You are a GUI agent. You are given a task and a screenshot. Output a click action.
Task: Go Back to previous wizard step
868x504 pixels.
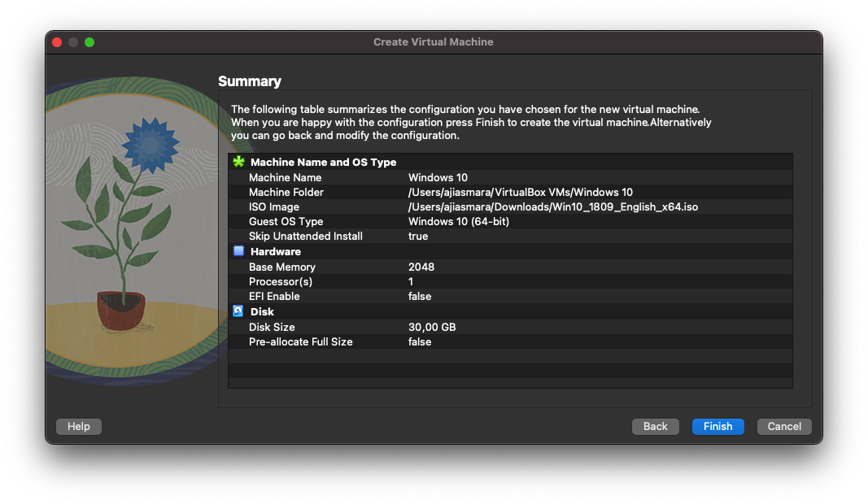click(655, 426)
